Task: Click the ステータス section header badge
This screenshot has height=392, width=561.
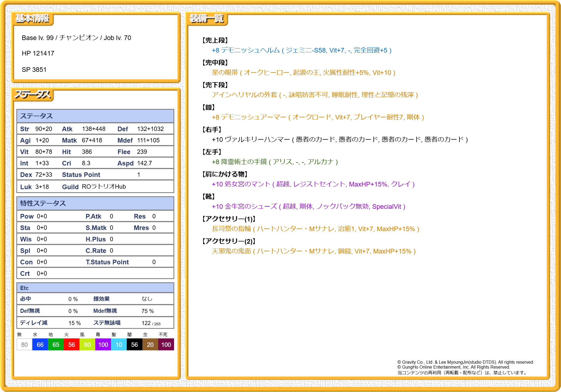Action: point(33,95)
